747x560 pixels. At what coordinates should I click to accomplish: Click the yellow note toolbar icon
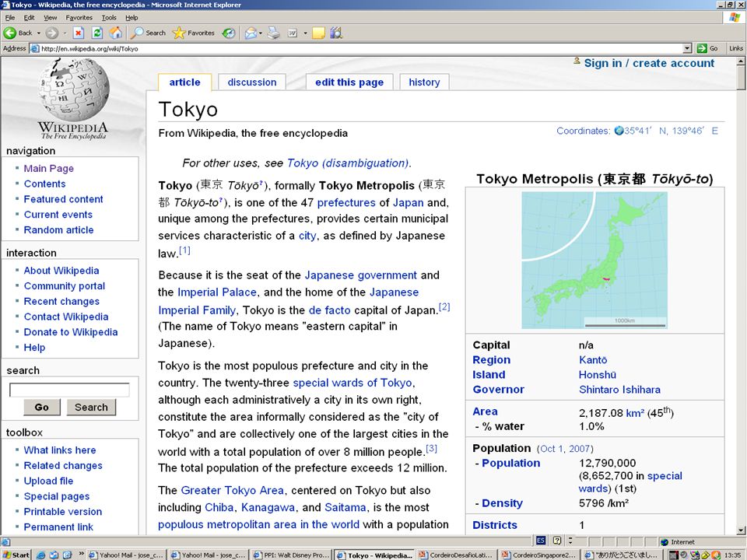point(318,33)
